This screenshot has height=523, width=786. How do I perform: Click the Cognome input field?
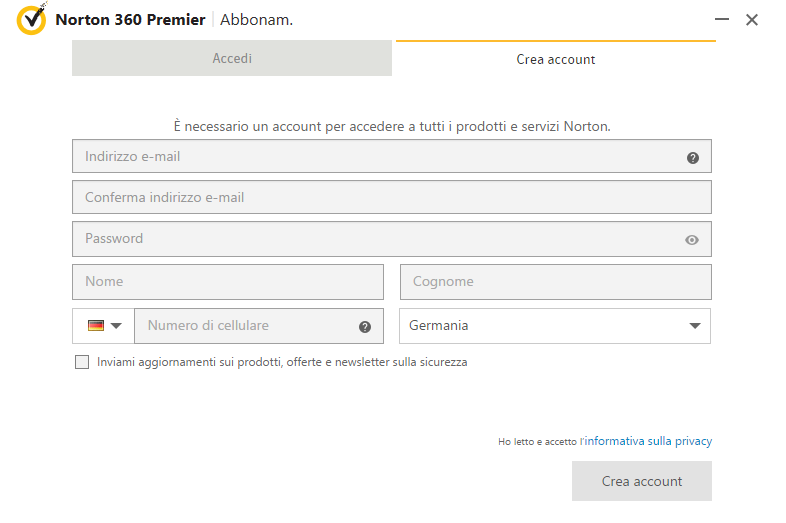[x=556, y=282]
